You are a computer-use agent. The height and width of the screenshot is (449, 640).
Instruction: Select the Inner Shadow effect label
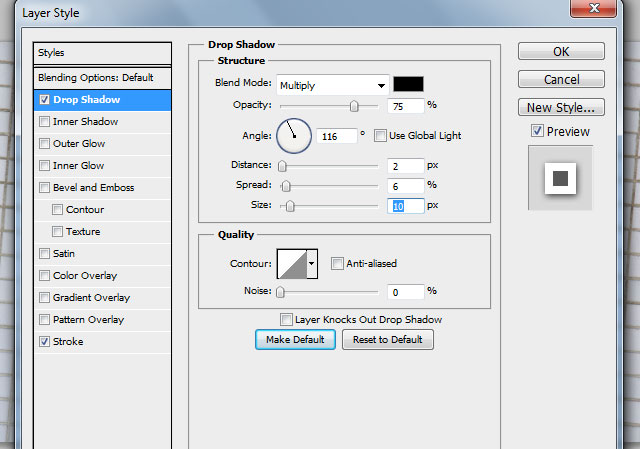[x=85, y=122]
